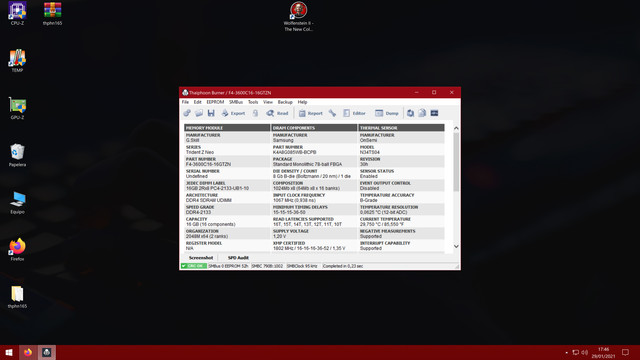This screenshot has height=360, width=640.
Task: Click the K4A8G085WB-BCPB part number
Action: (295, 152)
